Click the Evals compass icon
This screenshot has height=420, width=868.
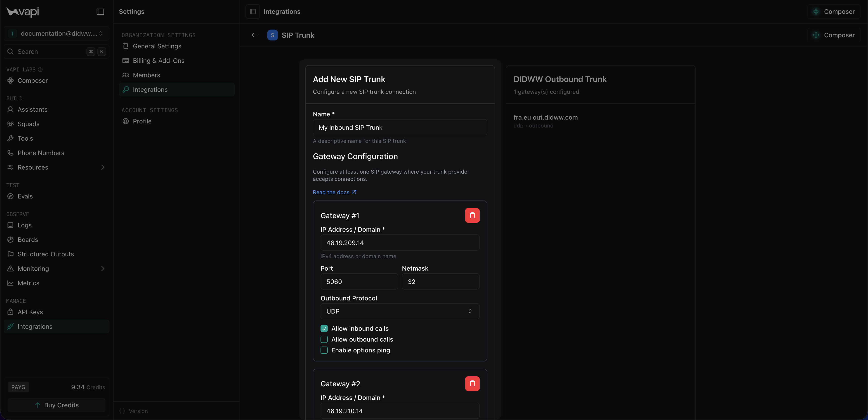(10, 196)
